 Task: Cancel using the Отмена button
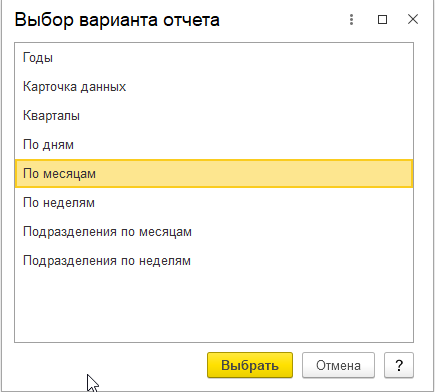338,365
